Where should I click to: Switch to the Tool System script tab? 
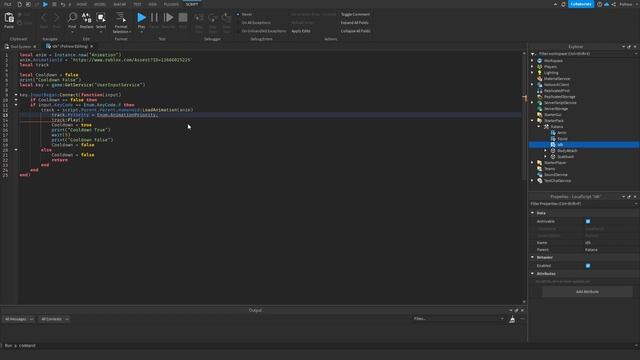(x=20, y=47)
